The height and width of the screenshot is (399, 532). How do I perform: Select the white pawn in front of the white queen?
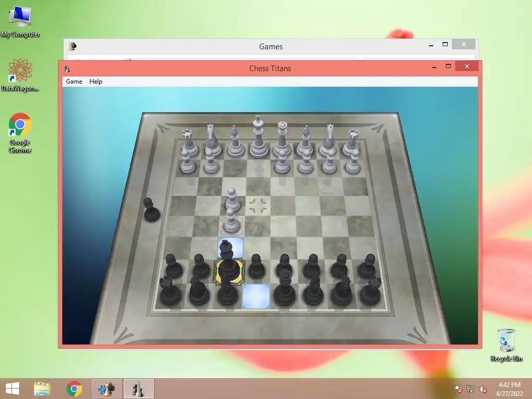tap(282, 162)
